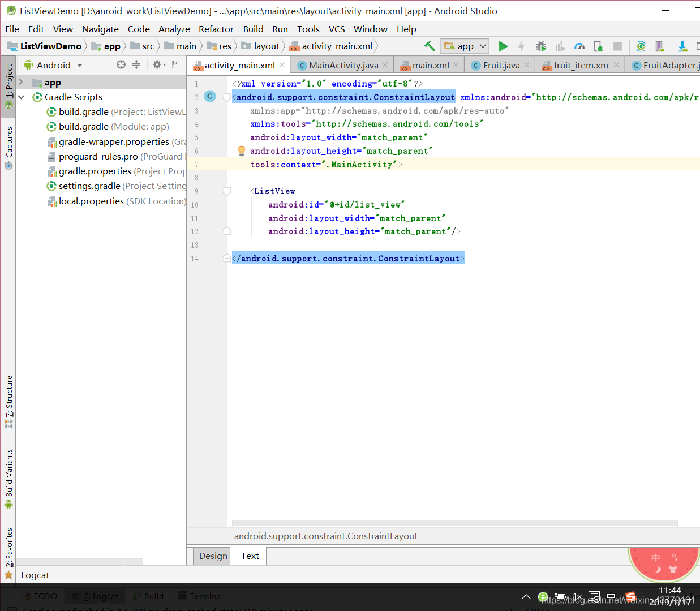The height and width of the screenshot is (611, 700).
Task: Click the yellow lightbulb intention icon
Action: tap(242, 150)
